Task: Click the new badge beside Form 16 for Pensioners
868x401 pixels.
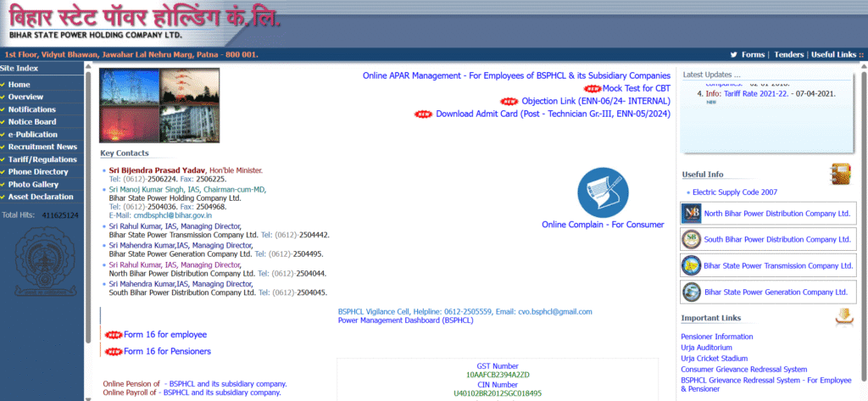Action: [114, 351]
